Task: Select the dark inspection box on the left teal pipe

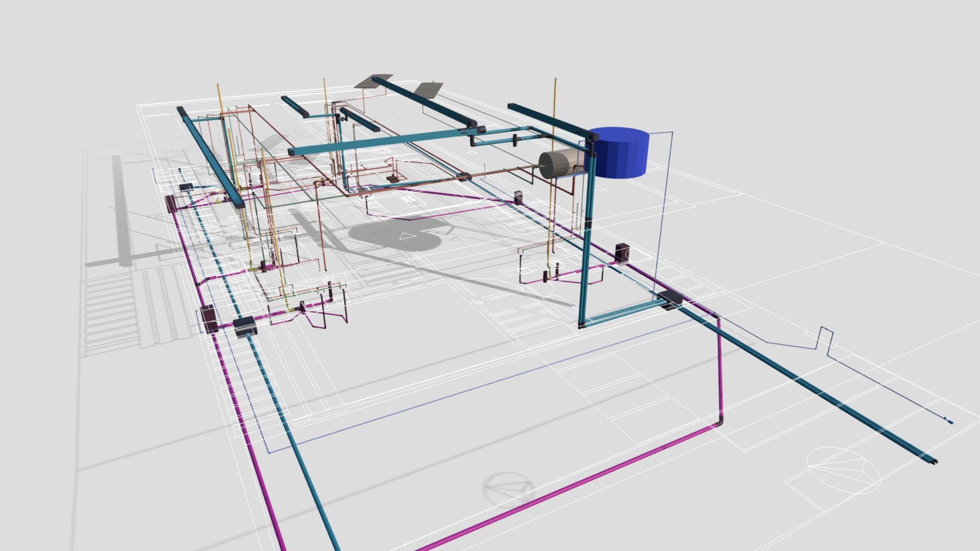Action: point(245,325)
